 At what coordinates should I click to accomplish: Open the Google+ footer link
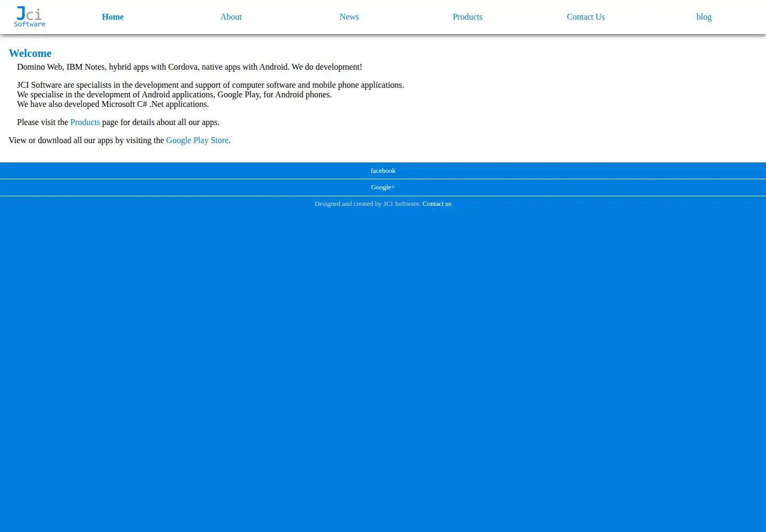point(383,187)
